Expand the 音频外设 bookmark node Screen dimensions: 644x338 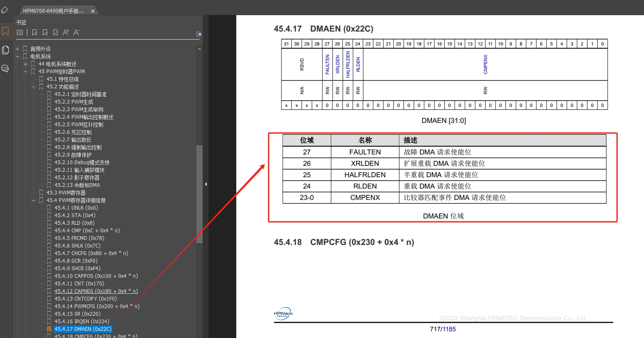coord(18,48)
